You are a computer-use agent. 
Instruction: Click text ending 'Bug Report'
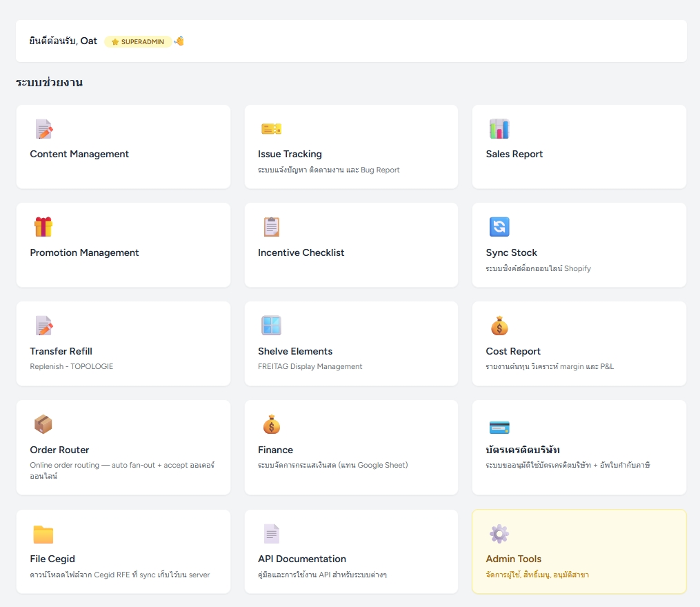pos(328,170)
